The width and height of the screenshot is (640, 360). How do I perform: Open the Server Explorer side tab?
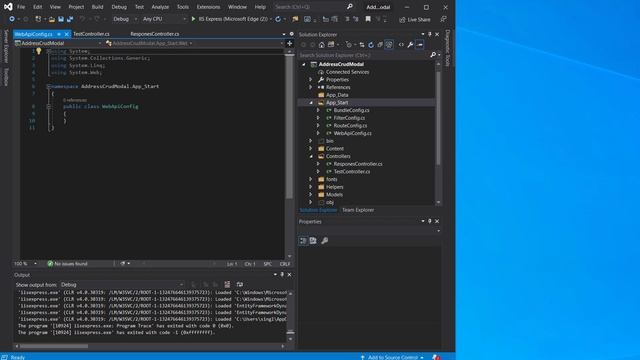point(6,46)
